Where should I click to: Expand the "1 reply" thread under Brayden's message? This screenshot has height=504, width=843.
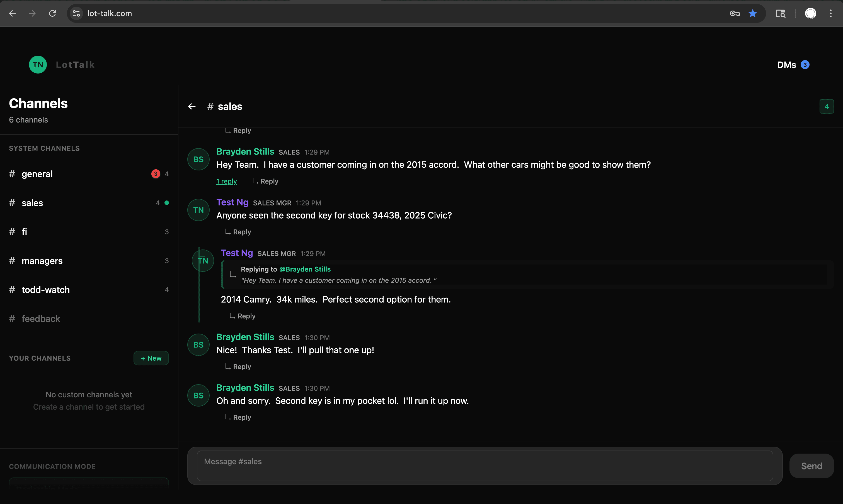point(226,181)
